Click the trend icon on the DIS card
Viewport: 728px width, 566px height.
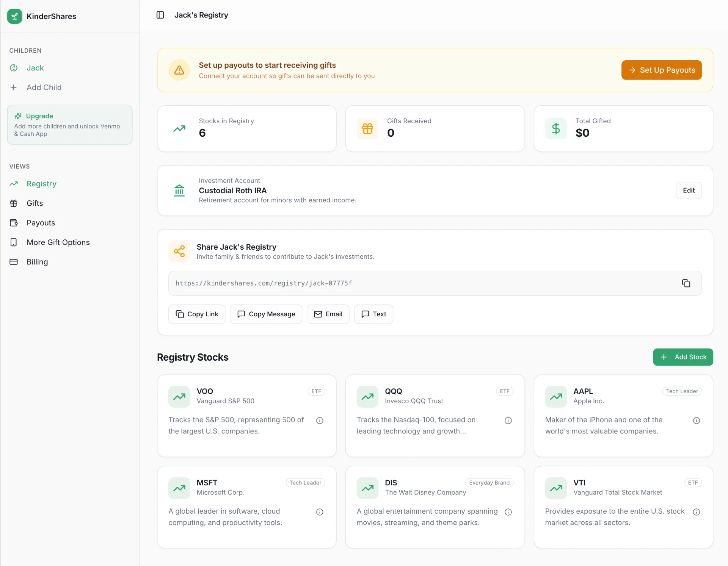coord(367,488)
